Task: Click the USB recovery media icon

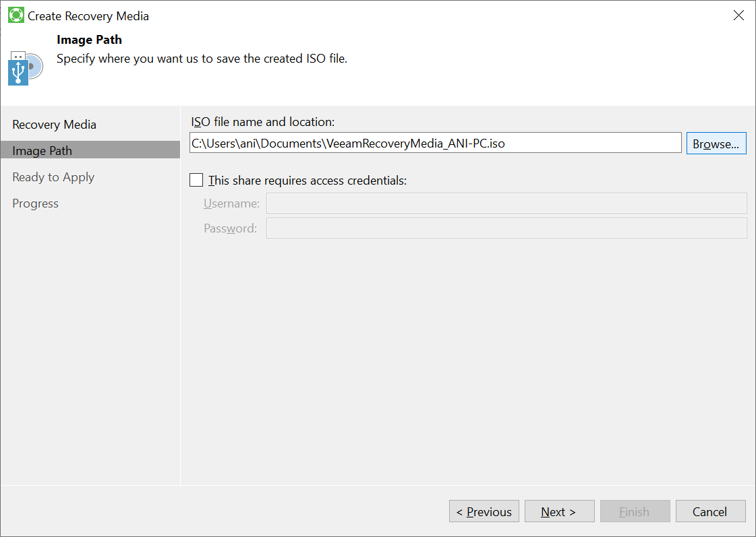Action: click(26, 68)
